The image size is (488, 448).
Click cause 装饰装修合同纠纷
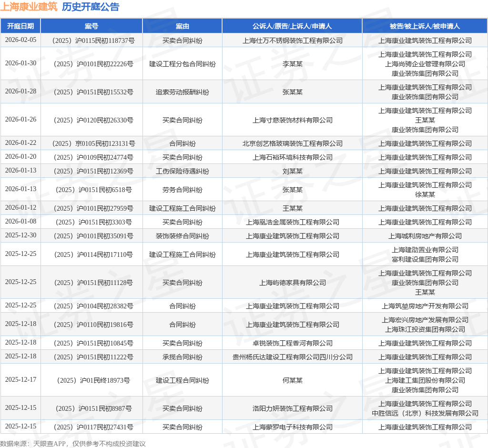tap(183, 236)
